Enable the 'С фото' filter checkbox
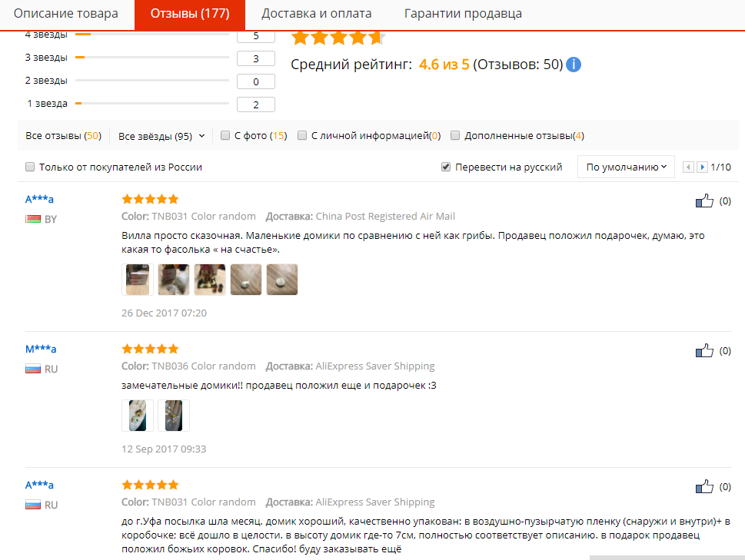The height and width of the screenshot is (560, 745). coord(225,136)
